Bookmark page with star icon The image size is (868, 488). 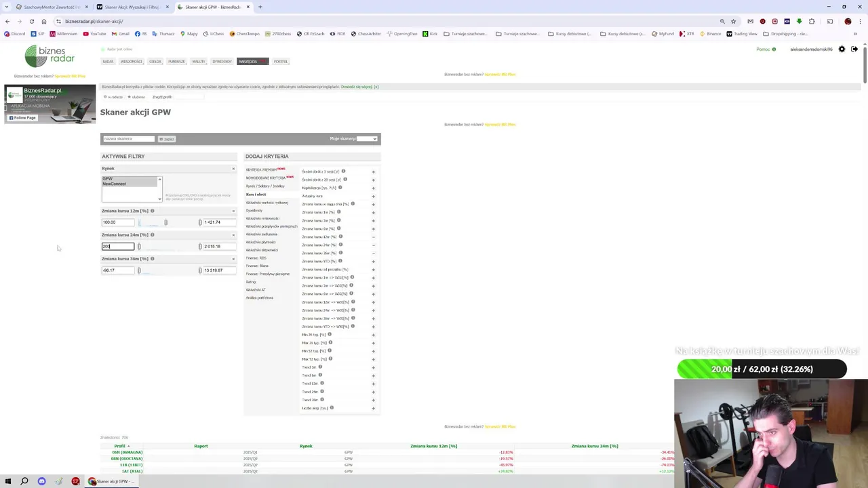(x=733, y=21)
